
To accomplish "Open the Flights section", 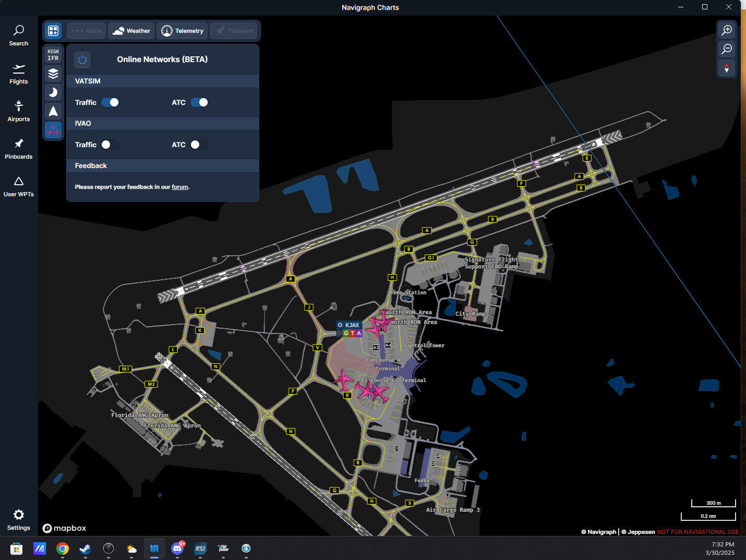I will (19, 74).
